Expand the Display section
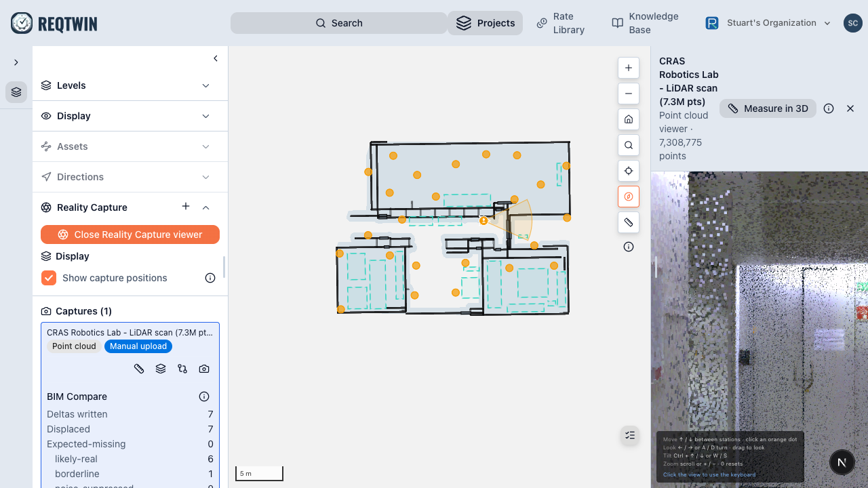The height and width of the screenshot is (488, 868). [x=130, y=116]
